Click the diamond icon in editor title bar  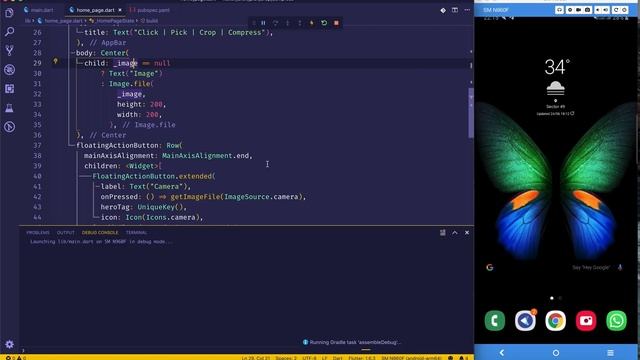click(x=443, y=10)
